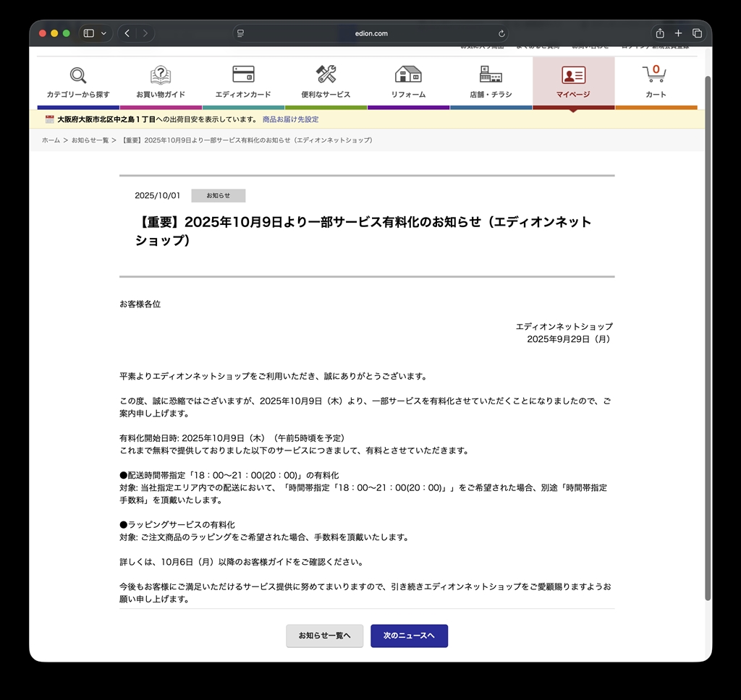This screenshot has width=741, height=700.
Task: Click the breadcrumb current page title
Action: pos(247,140)
